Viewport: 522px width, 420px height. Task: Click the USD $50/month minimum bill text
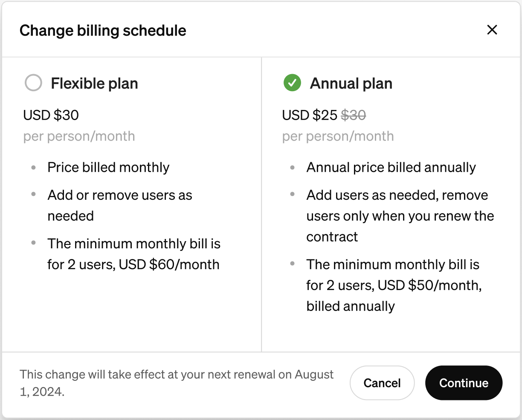tap(394, 285)
